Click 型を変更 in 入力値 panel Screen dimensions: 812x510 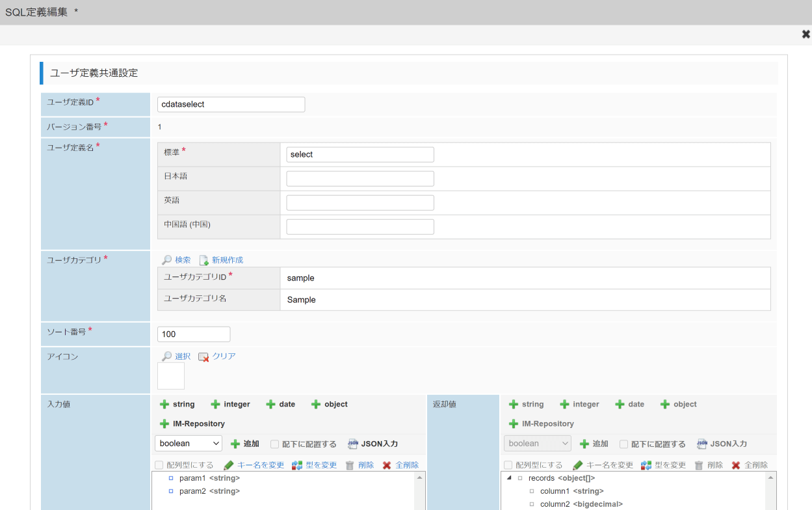click(315, 465)
